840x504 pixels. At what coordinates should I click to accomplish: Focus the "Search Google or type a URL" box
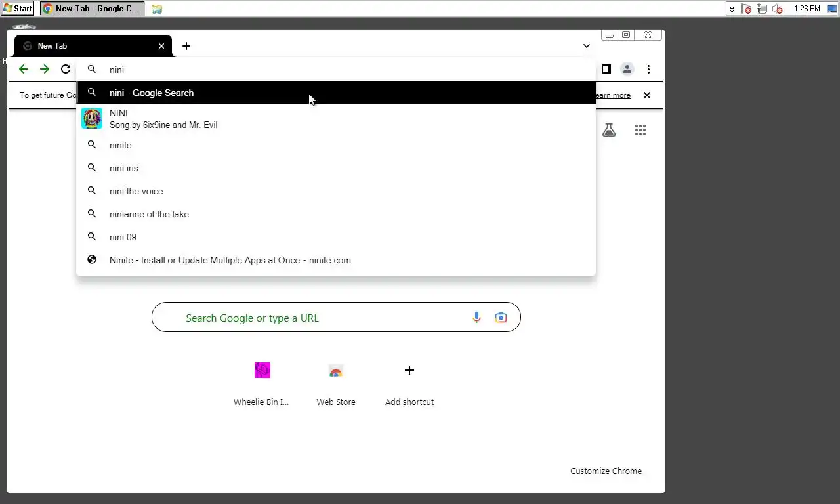pos(336,317)
